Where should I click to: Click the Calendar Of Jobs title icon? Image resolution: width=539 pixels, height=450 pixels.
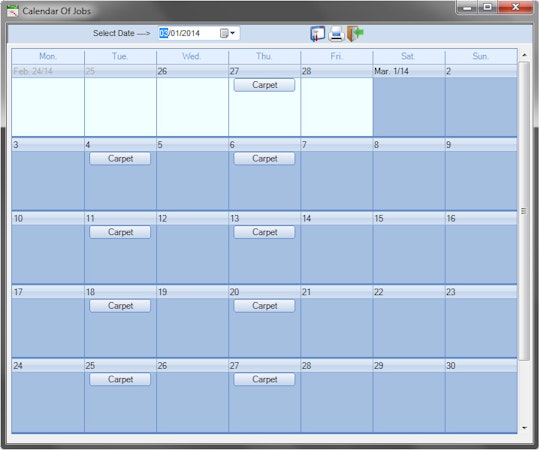pyautogui.click(x=13, y=11)
